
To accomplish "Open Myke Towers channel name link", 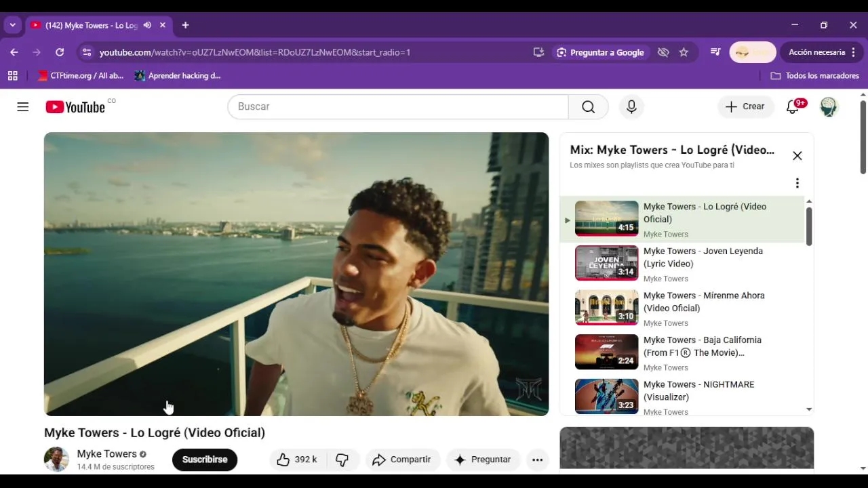I will tap(107, 453).
